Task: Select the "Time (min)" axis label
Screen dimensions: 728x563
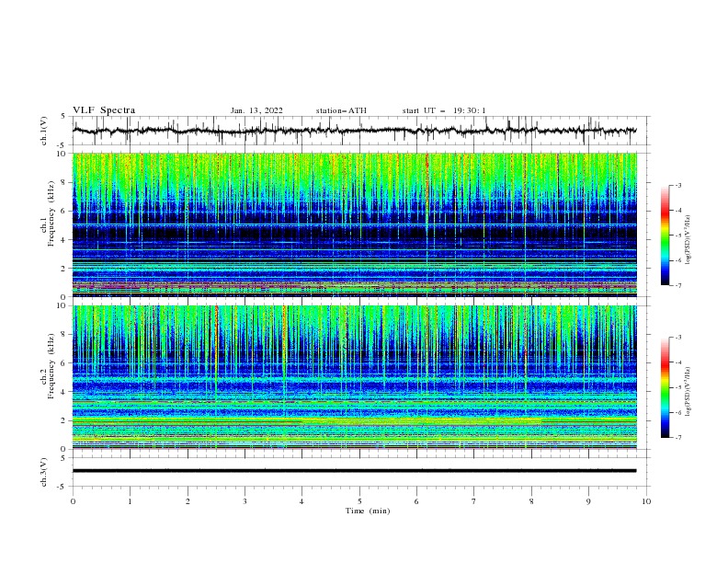Action: pyautogui.click(x=368, y=511)
